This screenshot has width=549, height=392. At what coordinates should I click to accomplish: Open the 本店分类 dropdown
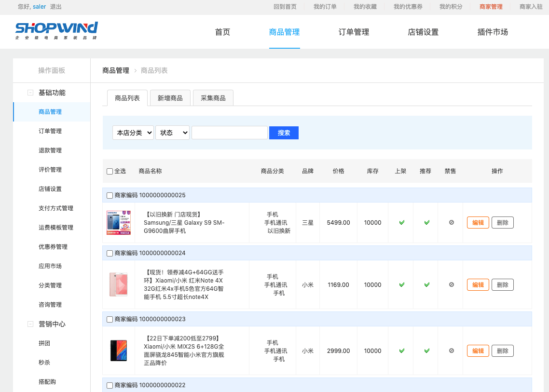[133, 133]
